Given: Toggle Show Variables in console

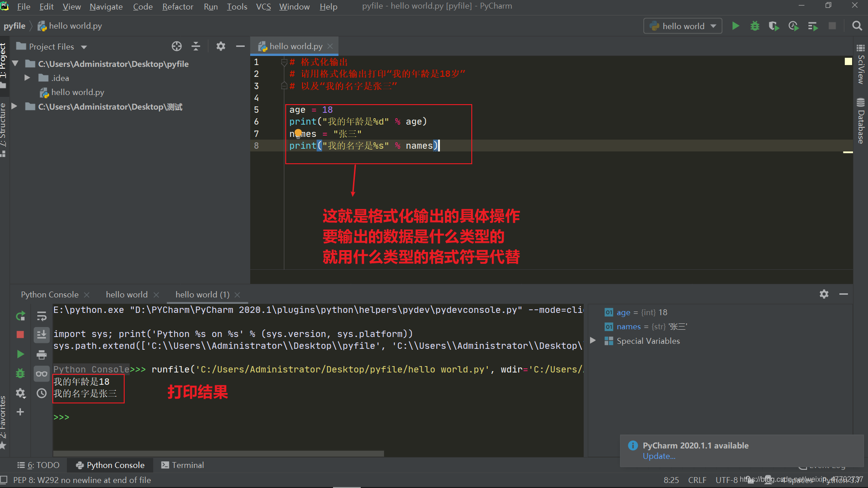Looking at the screenshot, I should pyautogui.click(x=41, y=373).
